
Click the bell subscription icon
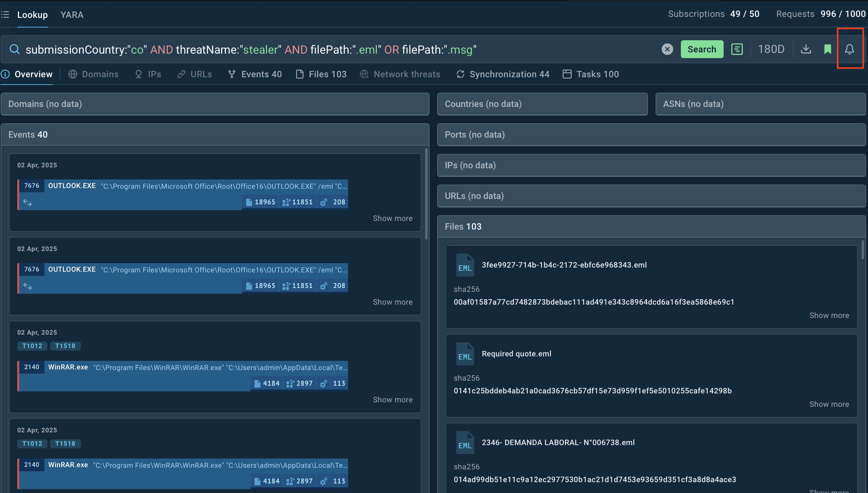849,49
